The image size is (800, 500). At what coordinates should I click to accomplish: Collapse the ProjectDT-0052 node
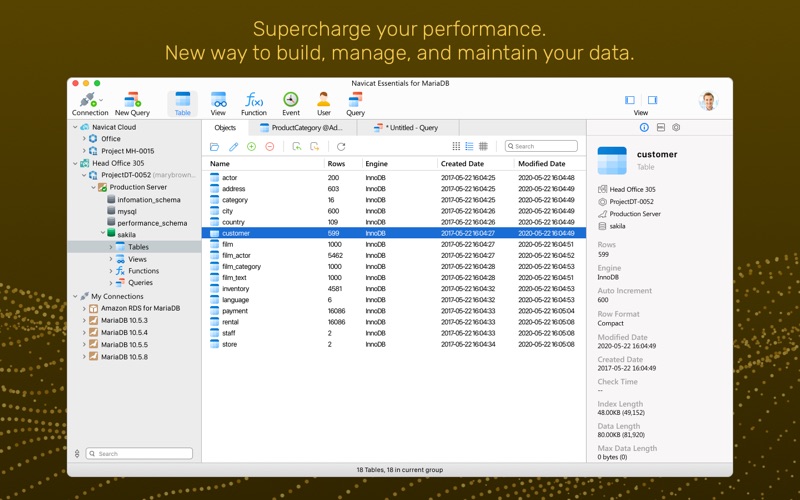pyautogui.click(x=84, y=175)
